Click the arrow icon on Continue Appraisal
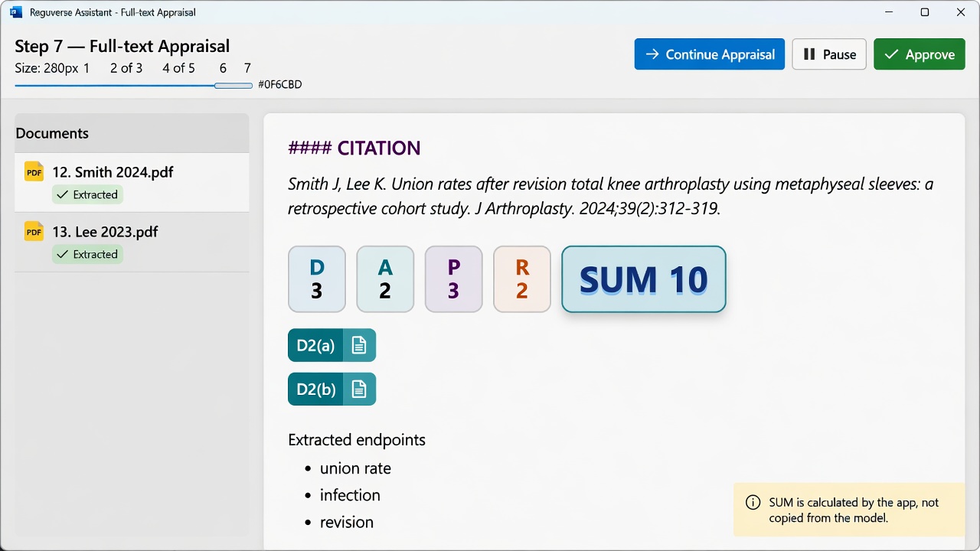980x551 pixels. tap(652, 54)
